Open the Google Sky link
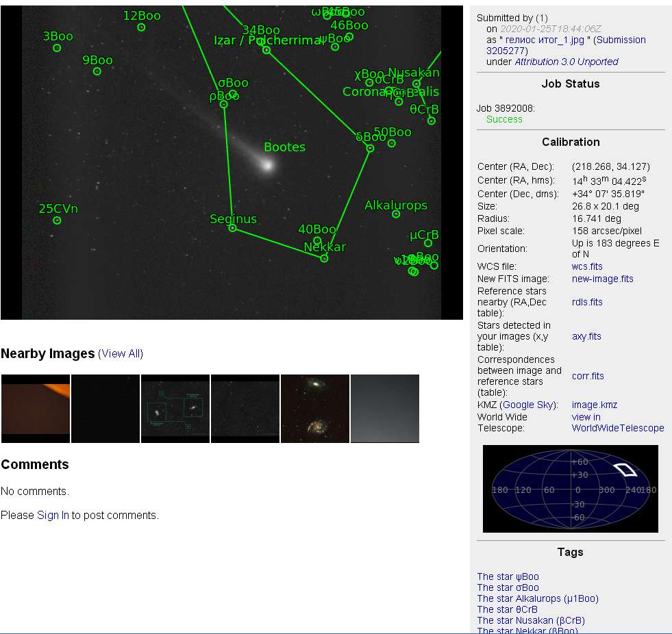Viewport: 672px width, 634px height. tap(528, 405)
